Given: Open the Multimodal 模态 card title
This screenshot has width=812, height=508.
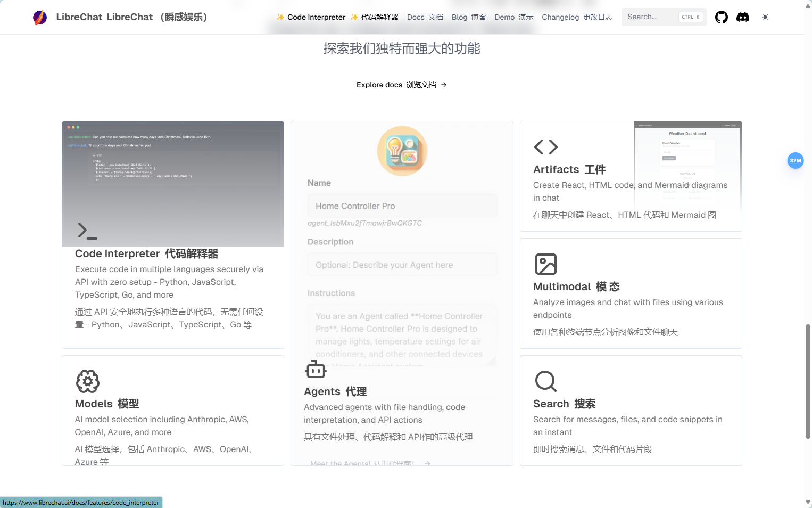Looking at the screenshot, I should pos(576,286).
